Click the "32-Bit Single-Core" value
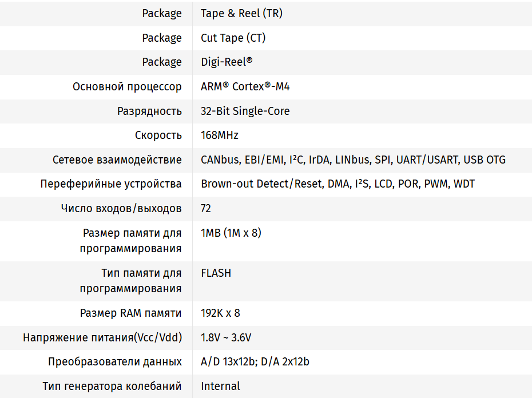 245,111
